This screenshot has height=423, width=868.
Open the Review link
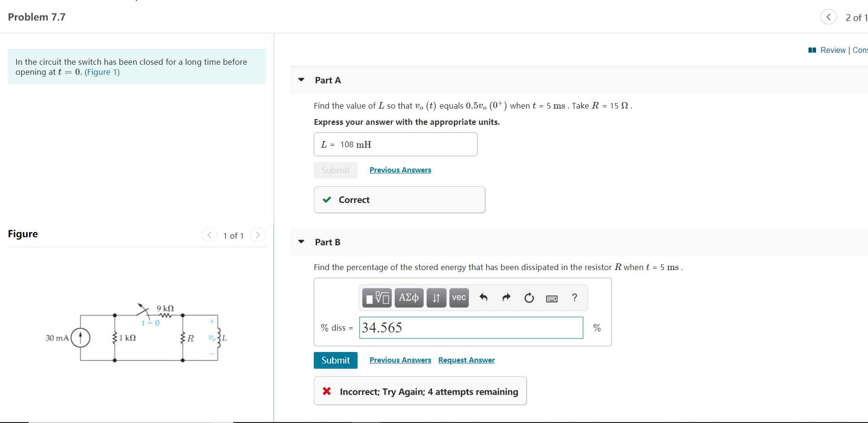[833, 50]
